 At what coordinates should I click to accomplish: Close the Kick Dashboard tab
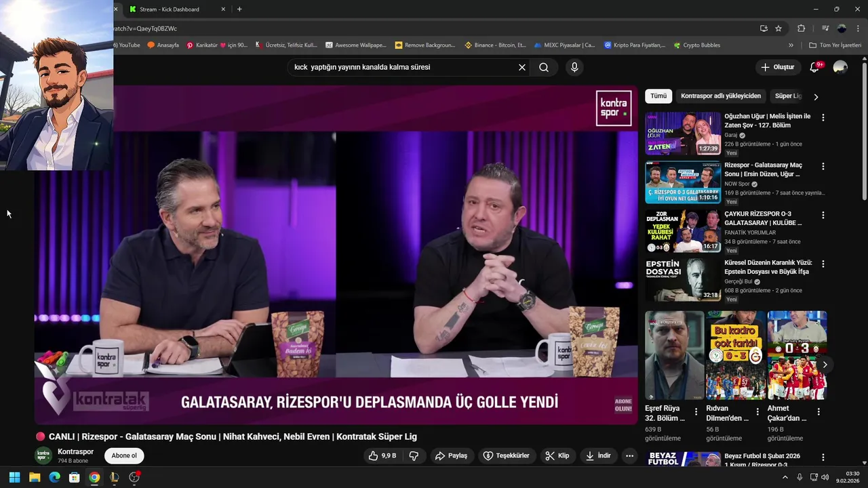tap(223, 9)
